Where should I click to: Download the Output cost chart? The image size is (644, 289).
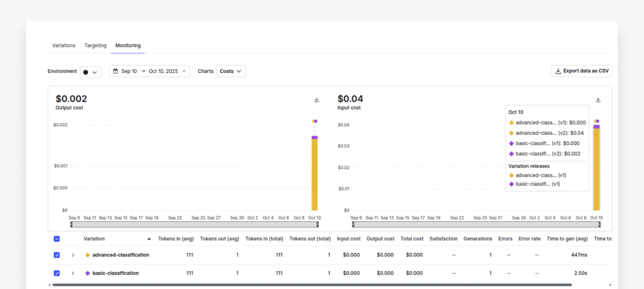[316, 100]
